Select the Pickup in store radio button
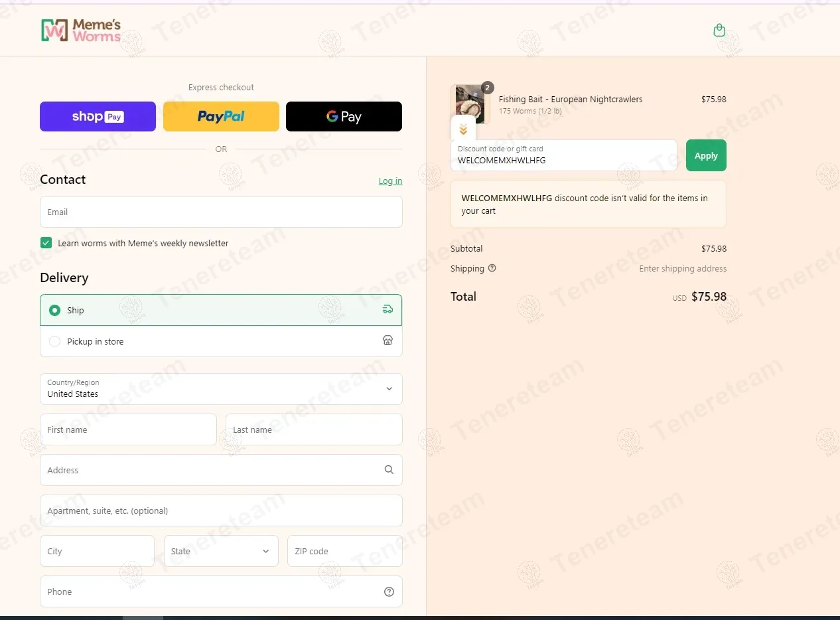Viewport: 840px width, 620px height. (55, 341)
